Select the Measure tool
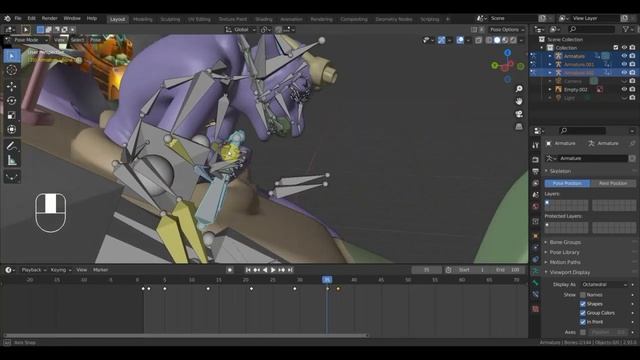The image size is (640, 360). (x=12, y=160)
